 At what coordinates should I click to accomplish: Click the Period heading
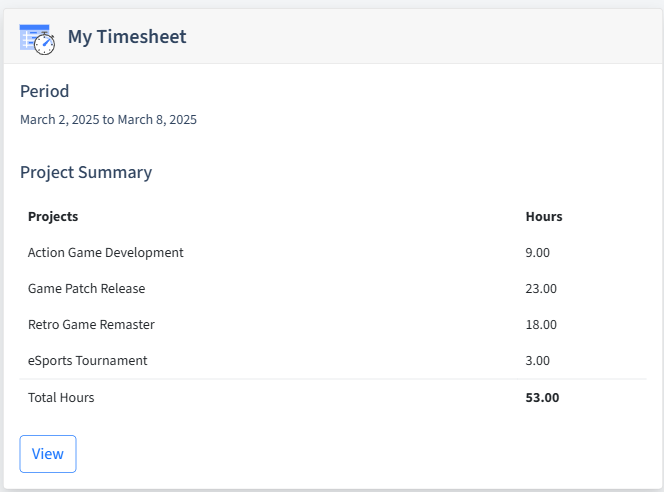coord(44,91)
